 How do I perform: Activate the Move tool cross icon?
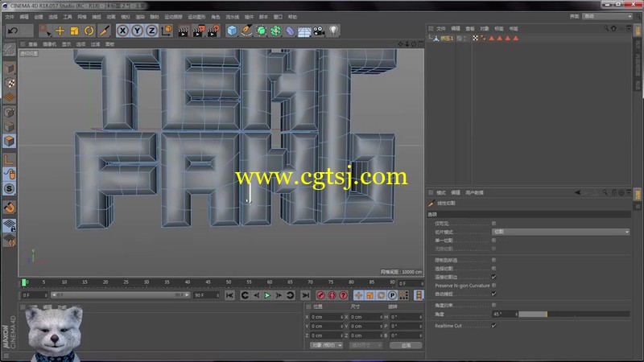(60, 31)
